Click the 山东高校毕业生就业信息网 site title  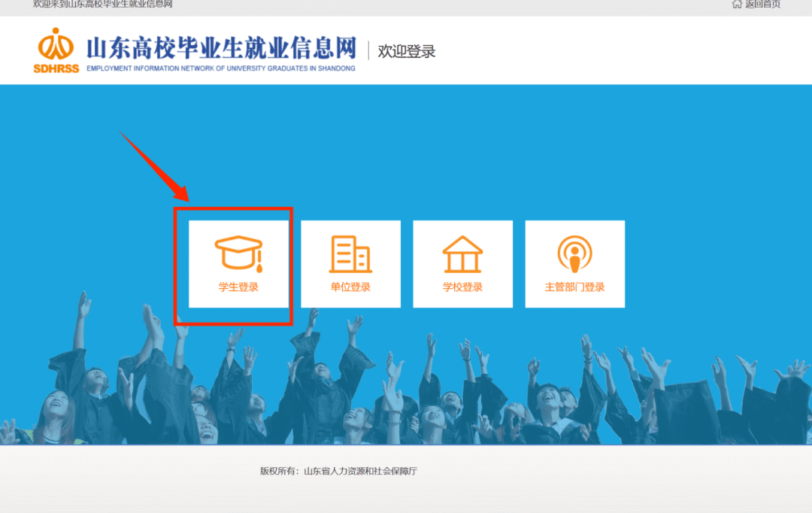(221, 48)
